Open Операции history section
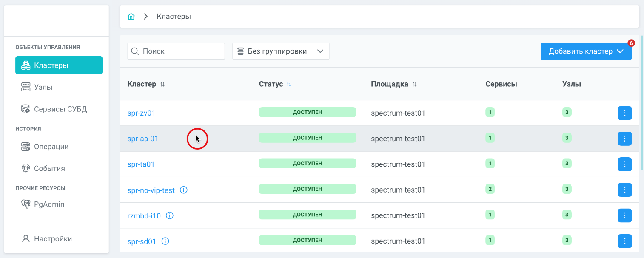 click(51, 147)
